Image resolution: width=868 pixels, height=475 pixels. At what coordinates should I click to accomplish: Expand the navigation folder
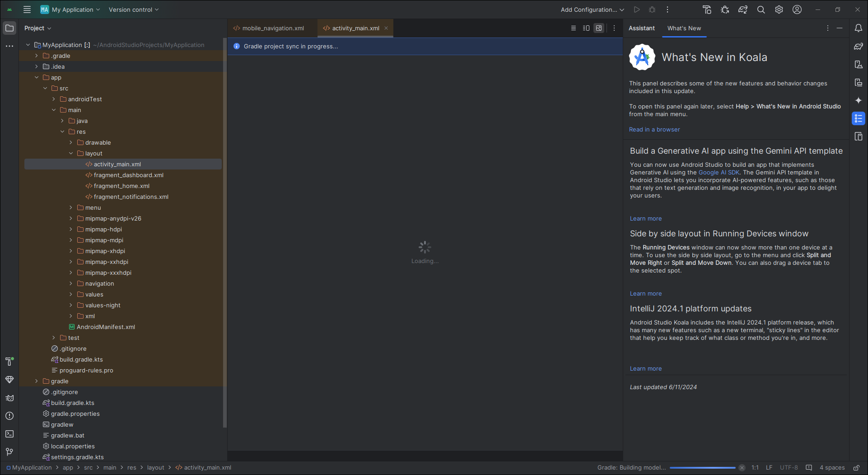71,283
